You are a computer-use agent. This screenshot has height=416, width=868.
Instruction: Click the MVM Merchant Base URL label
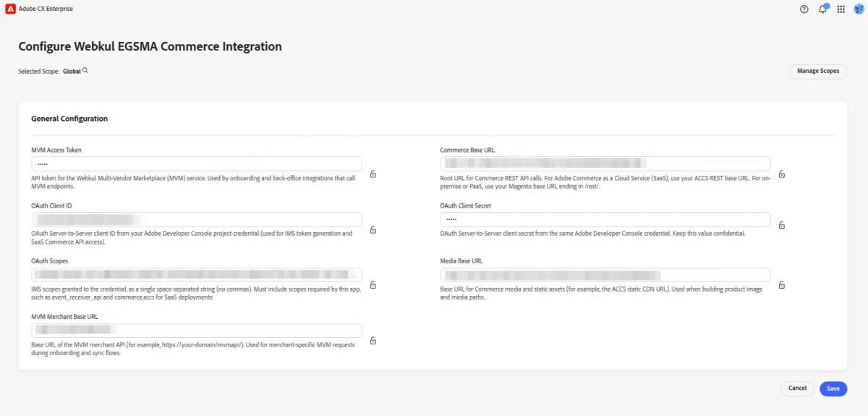(x=65, y=317)
